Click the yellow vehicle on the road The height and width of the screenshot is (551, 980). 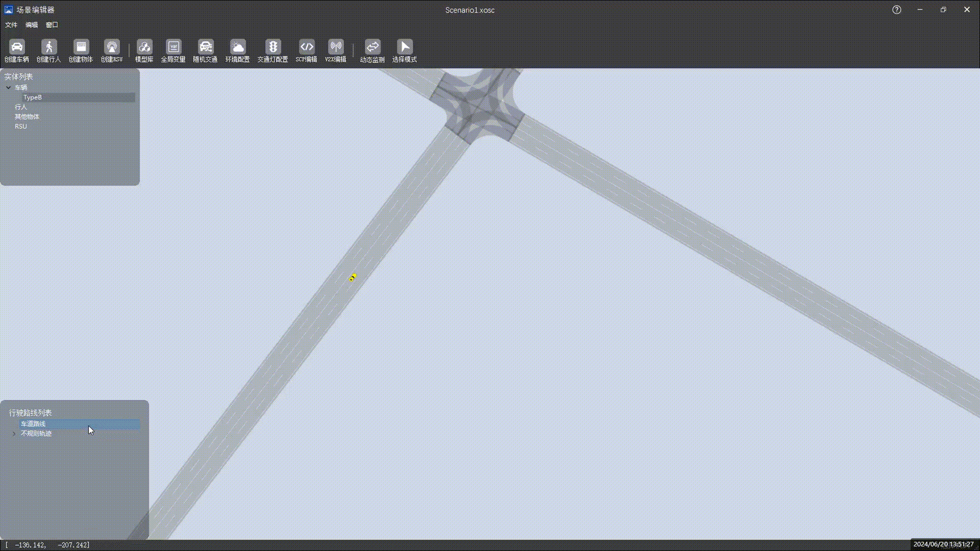click(353, 277)
